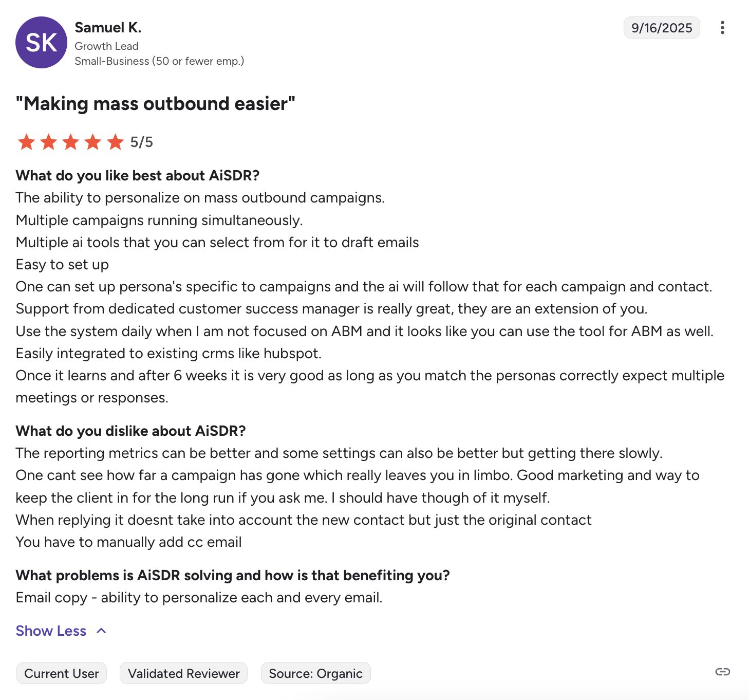Image resolution: width=749 pixels, height=700 pixels.
Task: Click the Source: Organic tag
Action: point(315,673)
